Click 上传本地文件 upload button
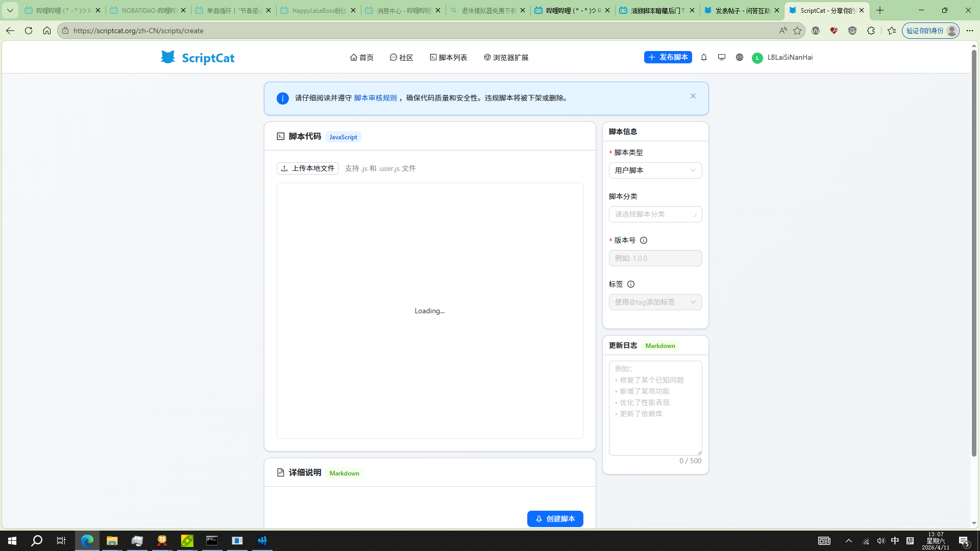Screen dimensions: 980x551 tap(308, 168)
